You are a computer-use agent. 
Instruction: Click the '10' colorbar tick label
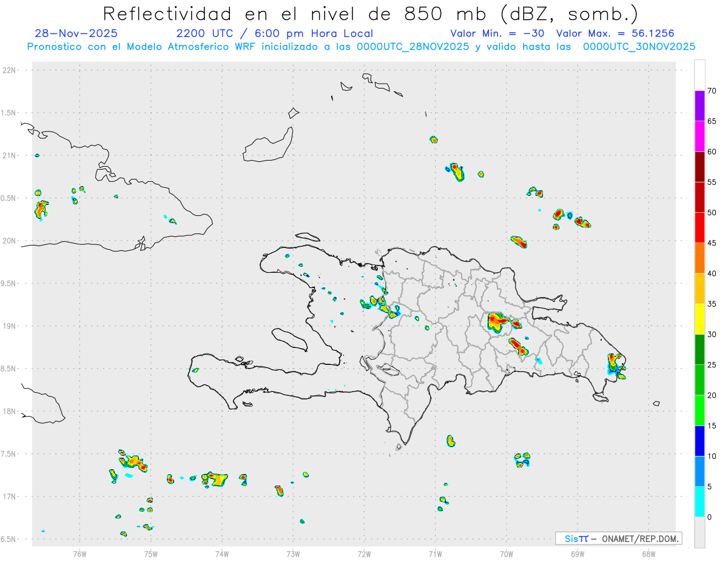pos(712,456)
